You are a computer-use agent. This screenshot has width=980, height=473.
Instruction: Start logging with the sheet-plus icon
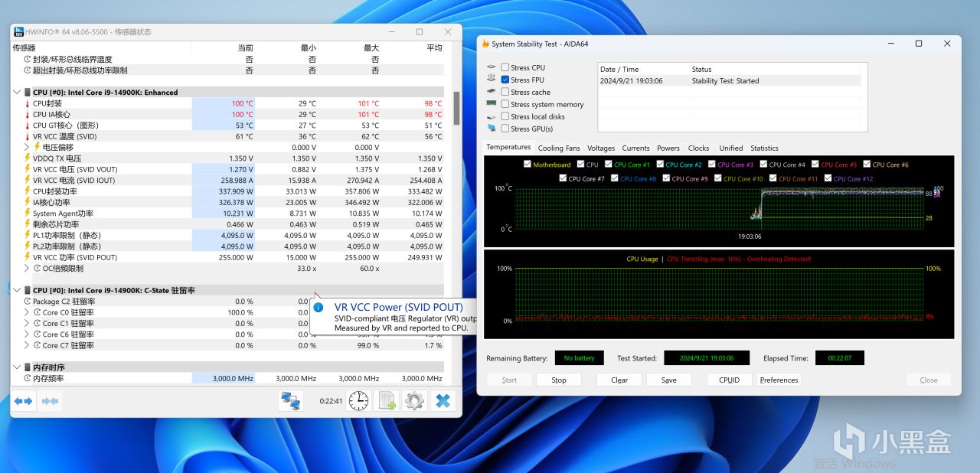point(387,400)
